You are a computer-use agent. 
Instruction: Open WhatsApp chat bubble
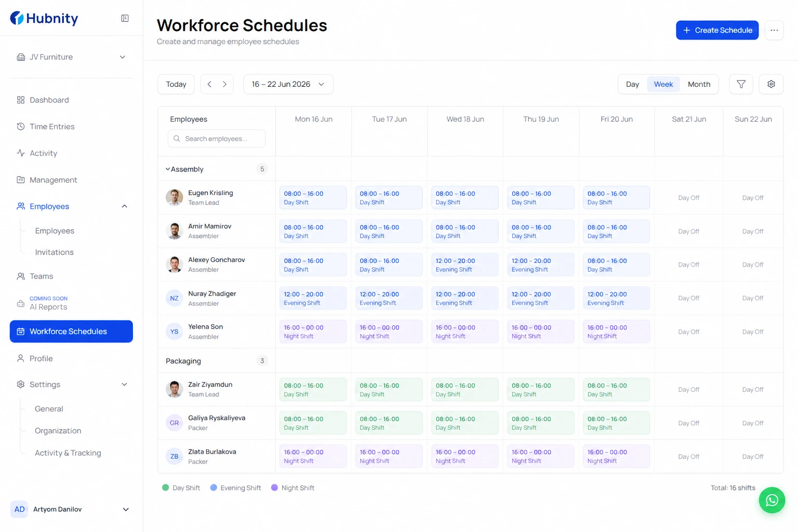coord(772,500)
